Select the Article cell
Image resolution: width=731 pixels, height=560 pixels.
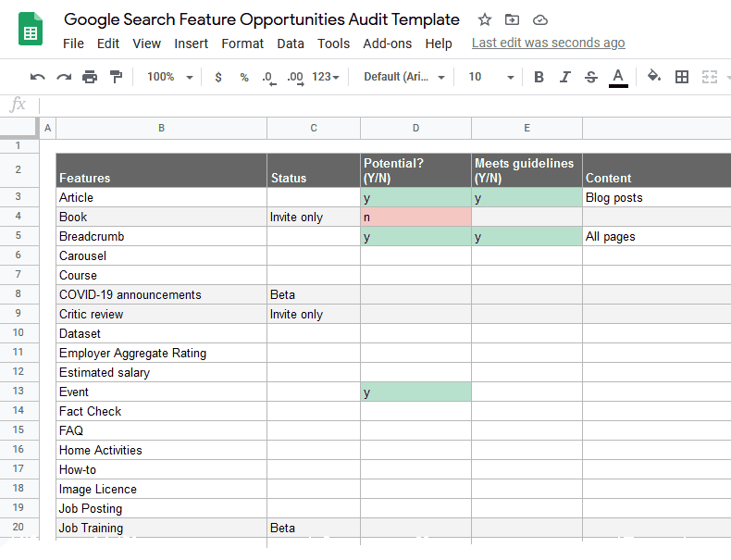point(161,198)
